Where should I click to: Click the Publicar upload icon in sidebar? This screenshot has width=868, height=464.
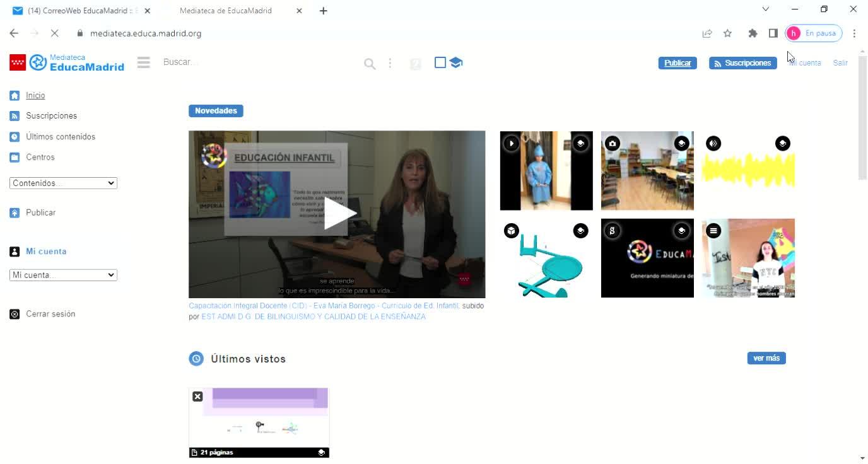coord(15,213)
